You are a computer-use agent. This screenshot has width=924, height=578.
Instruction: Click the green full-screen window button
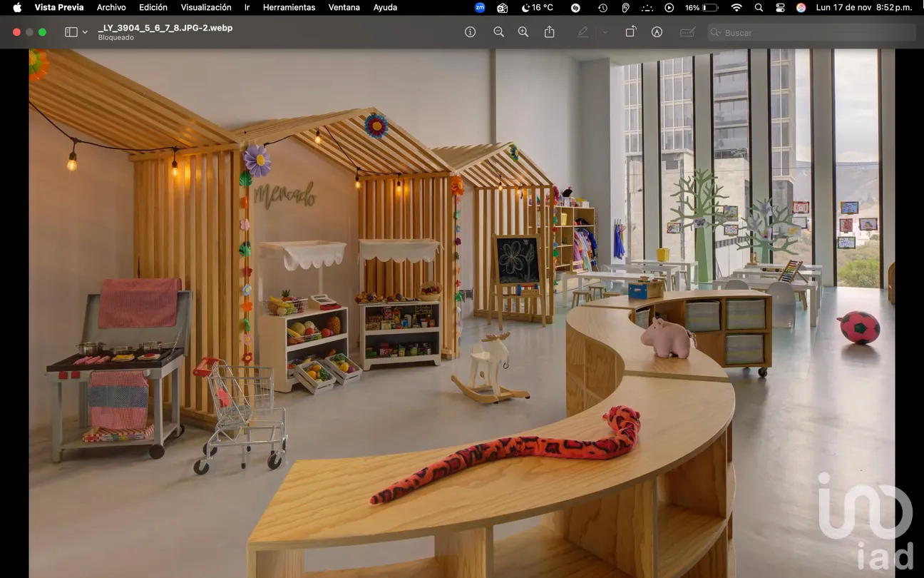tap(42, 32)
